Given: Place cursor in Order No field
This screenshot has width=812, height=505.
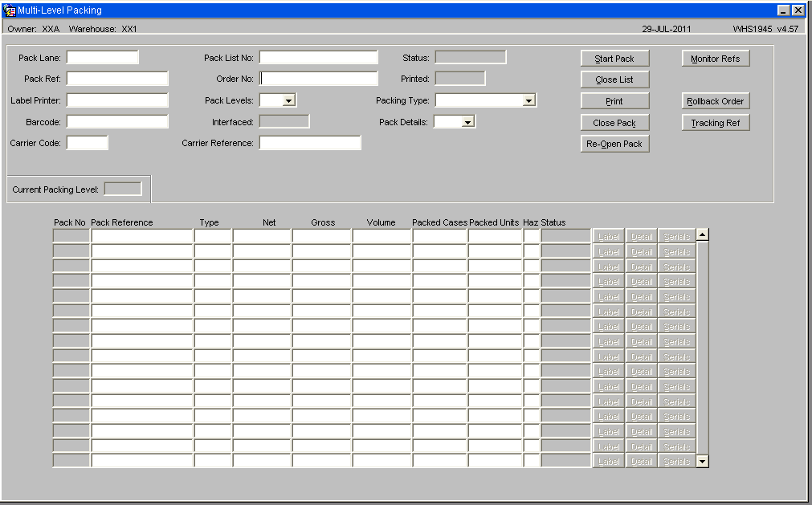Looking at the screenshot, I should coord(319,79).
